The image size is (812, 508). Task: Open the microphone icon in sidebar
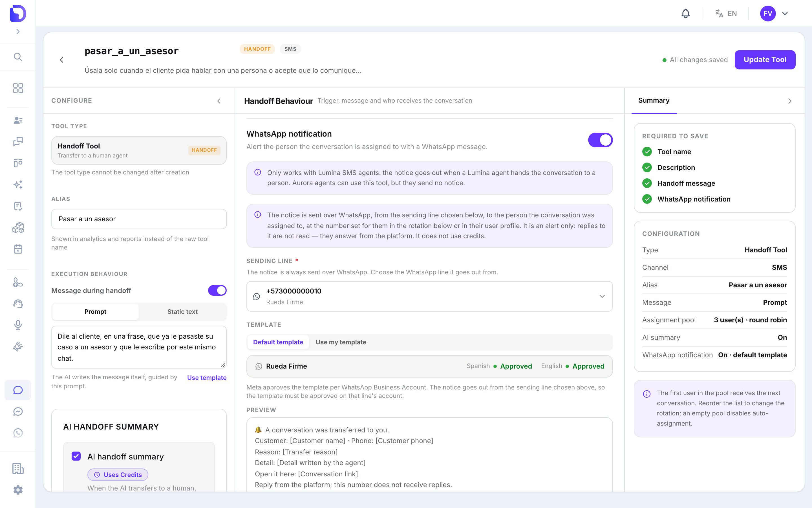pos(18,325)
